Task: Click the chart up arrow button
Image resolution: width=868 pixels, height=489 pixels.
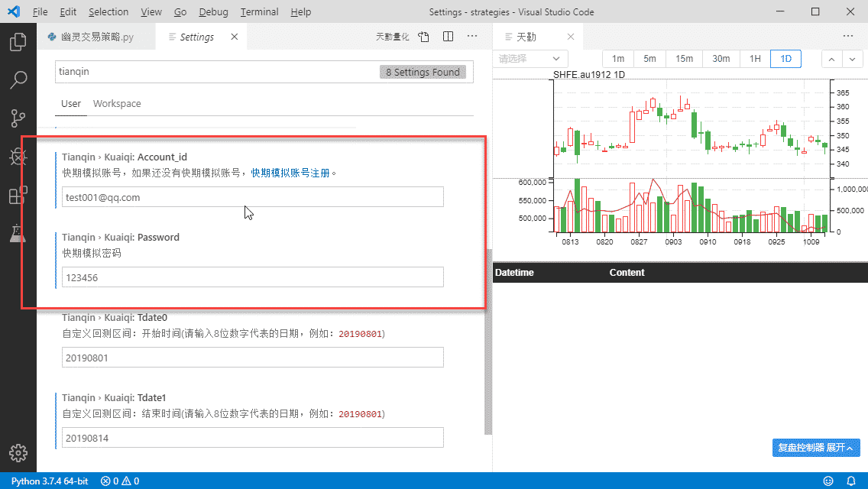Action: [831, 59]
